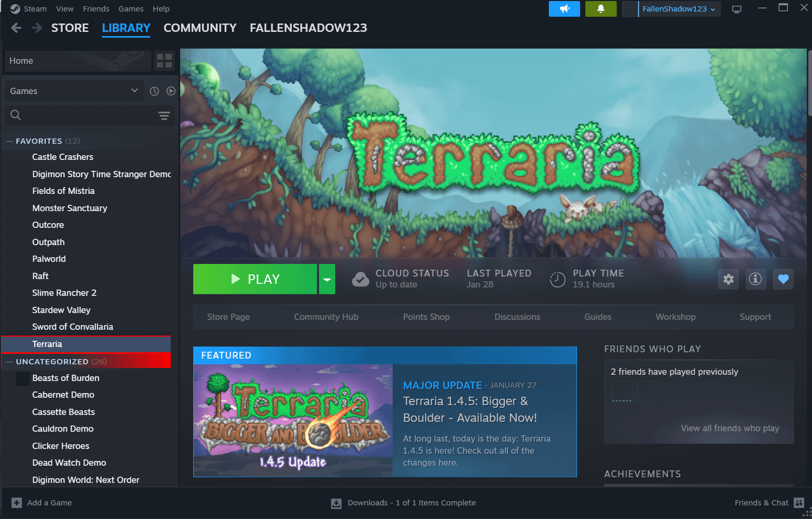812x519 pixels.
Task: Show Terraria game info icon
Action: pos(755,279)
